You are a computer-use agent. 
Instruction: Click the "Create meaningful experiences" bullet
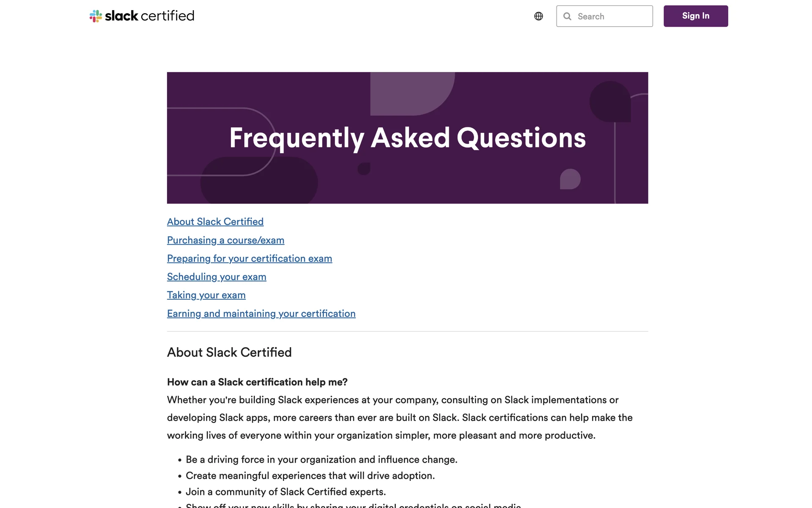pyautogui.click(x=310, y=476)
